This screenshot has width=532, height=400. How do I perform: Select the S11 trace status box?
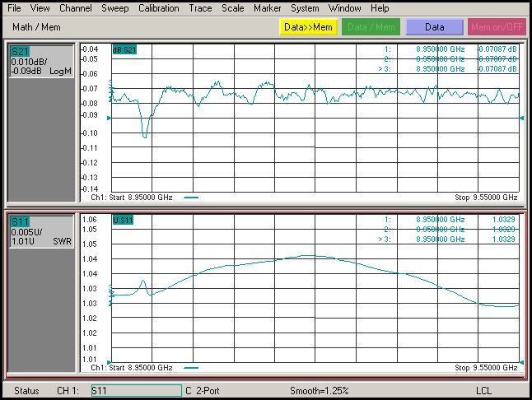(41, 232)
